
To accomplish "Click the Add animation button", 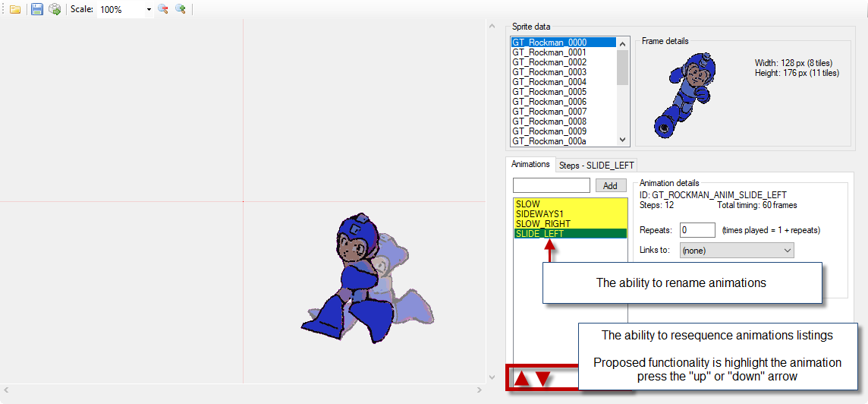I will point(611,186).
